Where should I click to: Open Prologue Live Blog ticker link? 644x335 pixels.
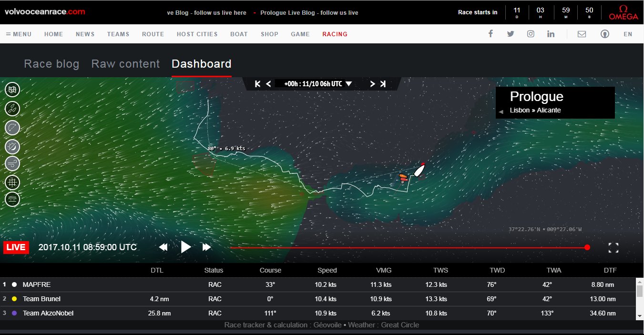[309, 13]
